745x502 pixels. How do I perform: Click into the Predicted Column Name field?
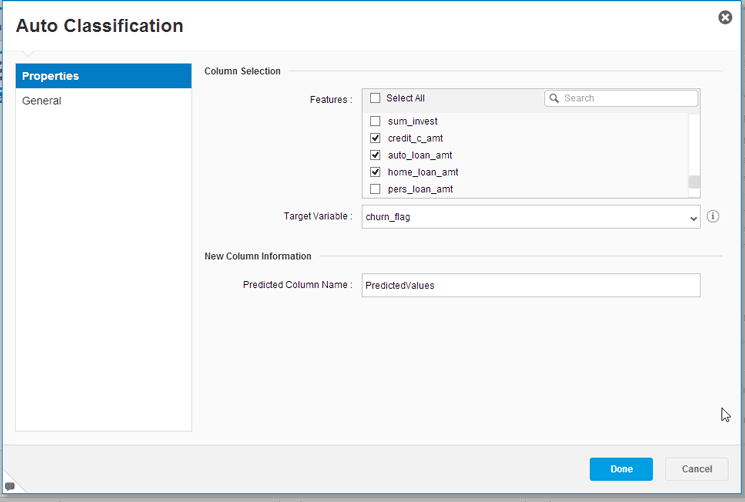[x=531, y=285]
